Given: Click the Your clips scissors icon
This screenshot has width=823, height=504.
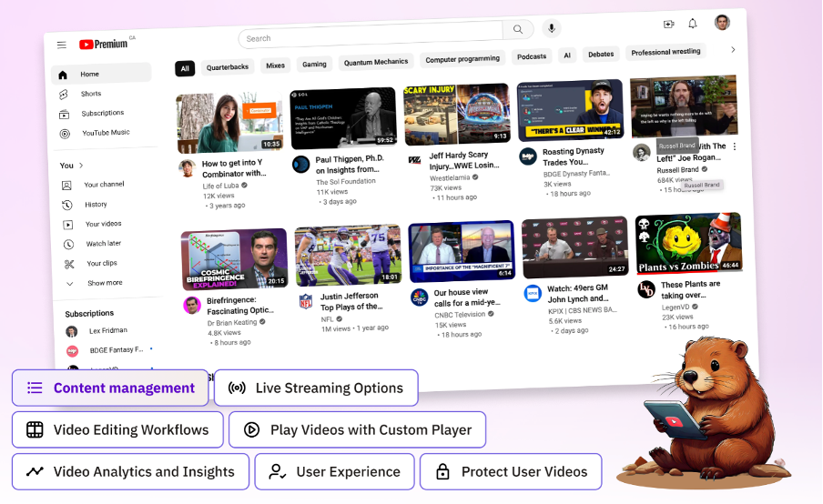Looking at the screenshot, I should pyautogui.click(x=69, y=265).
